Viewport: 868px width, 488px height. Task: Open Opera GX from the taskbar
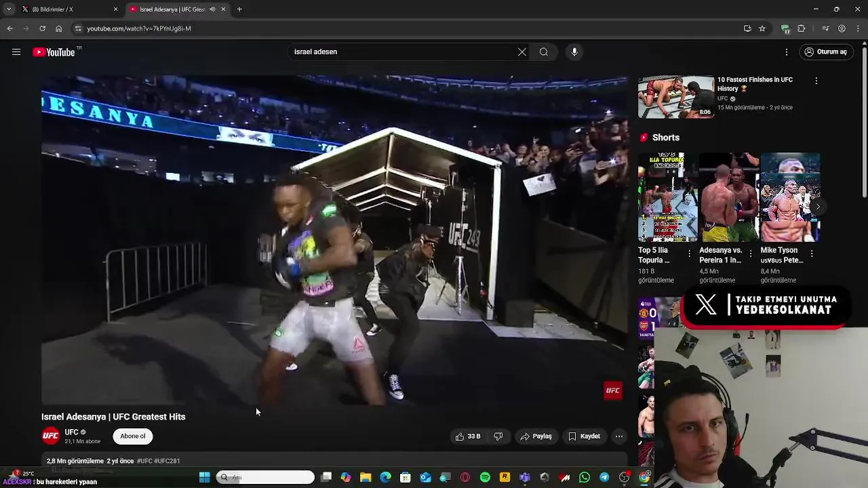tap(465, 477)
